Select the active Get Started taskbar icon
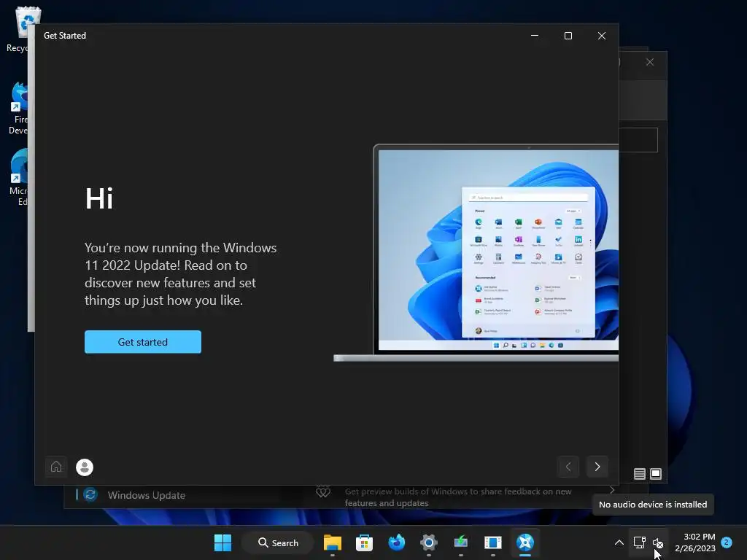The height and width of the screenshot is (560, 747). [525, 542]
